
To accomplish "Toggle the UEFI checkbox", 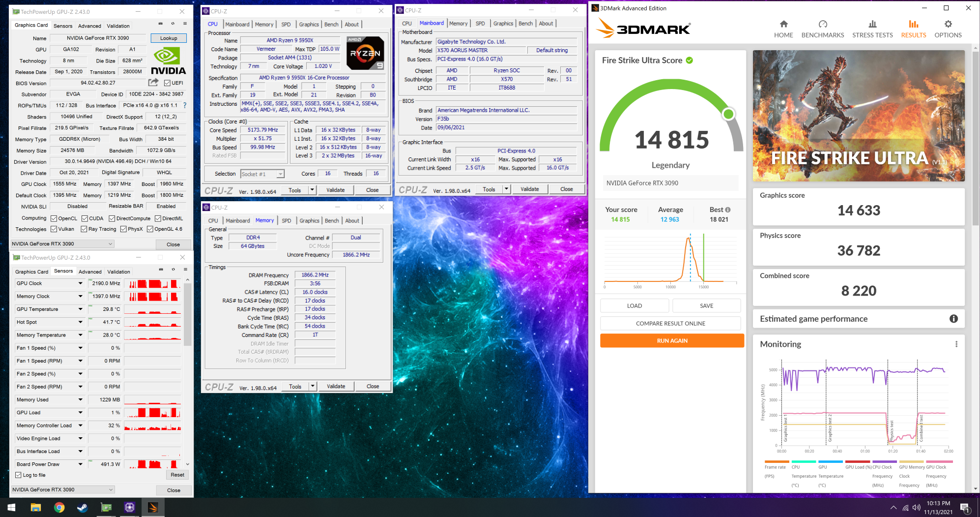I will [167, 83].
